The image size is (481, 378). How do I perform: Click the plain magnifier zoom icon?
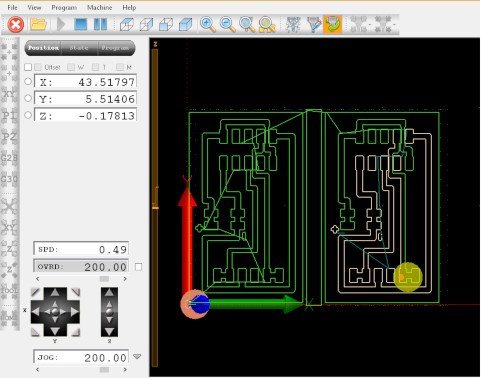247,24
